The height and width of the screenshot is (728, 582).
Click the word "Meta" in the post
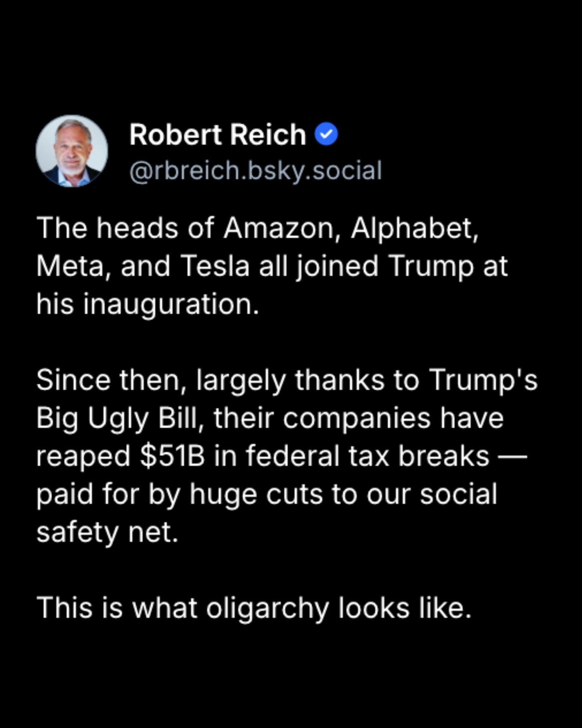(69, 267)
